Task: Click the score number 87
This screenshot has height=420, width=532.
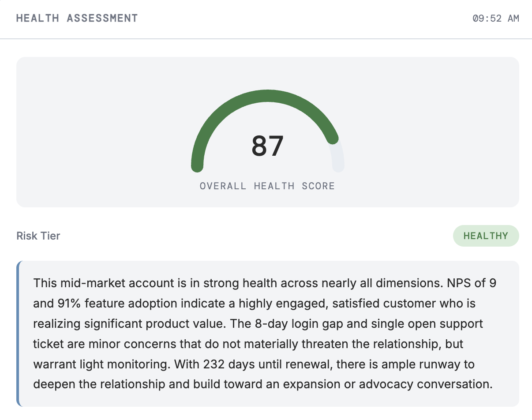Action: [x=267, y=146]
